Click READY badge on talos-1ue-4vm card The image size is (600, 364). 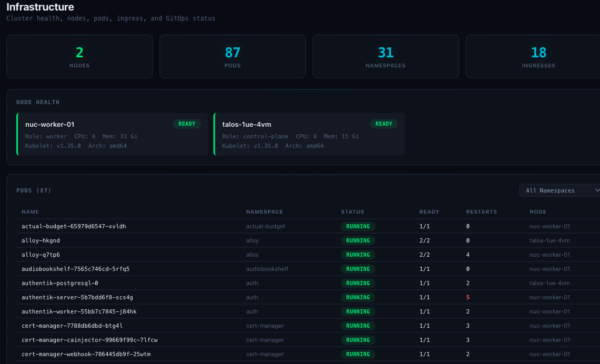click(384, 124)
